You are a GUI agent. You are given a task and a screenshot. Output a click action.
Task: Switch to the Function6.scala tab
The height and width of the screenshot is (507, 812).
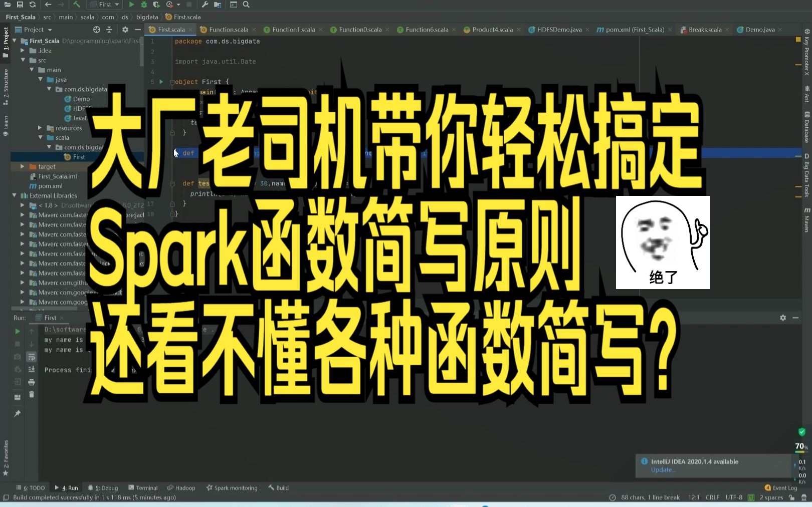pos(427,30)
